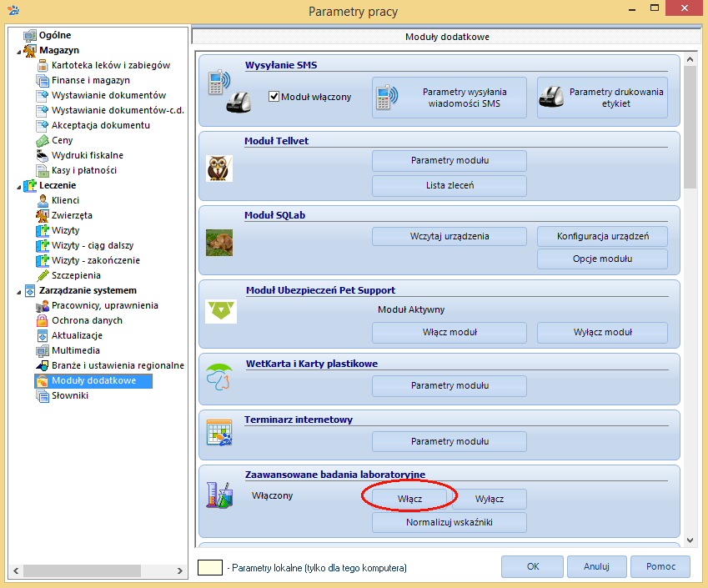The image size is (708, 588).
Task: Click the tree horizontal scrollbar left arrow
Action: (x=16, y=570)
